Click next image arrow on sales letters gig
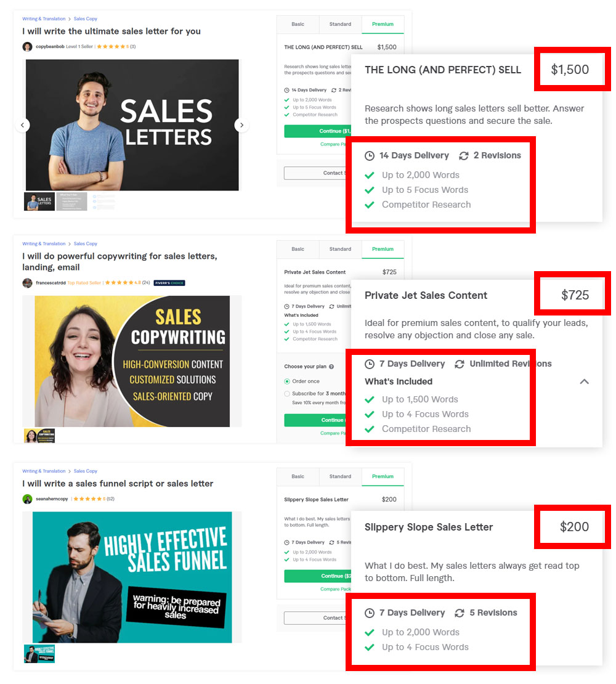 click(241, 125)
